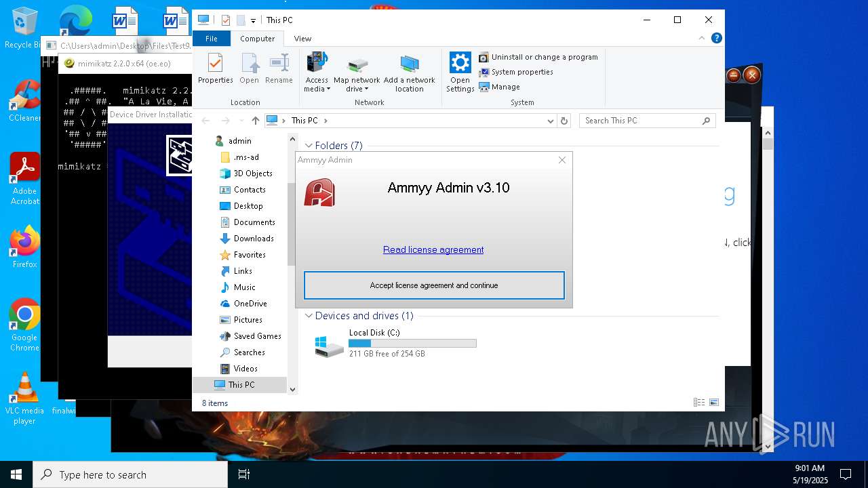
Task: Open Adobe Acrobat desktop shortcut
Action: [x=24, y=179]
